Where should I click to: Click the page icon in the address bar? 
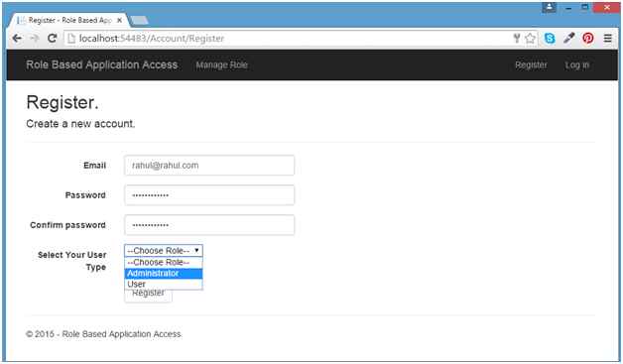pyautogui.click(x=71, y=38)
